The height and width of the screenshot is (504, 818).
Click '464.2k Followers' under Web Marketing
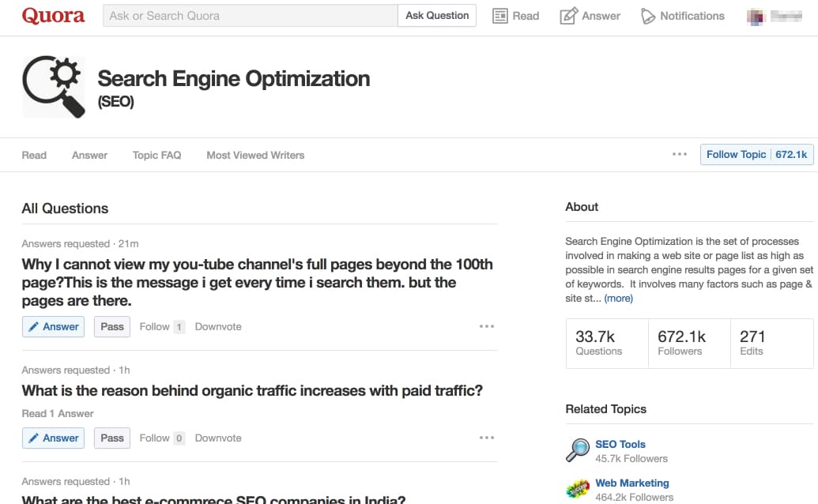tap(635, 497)
